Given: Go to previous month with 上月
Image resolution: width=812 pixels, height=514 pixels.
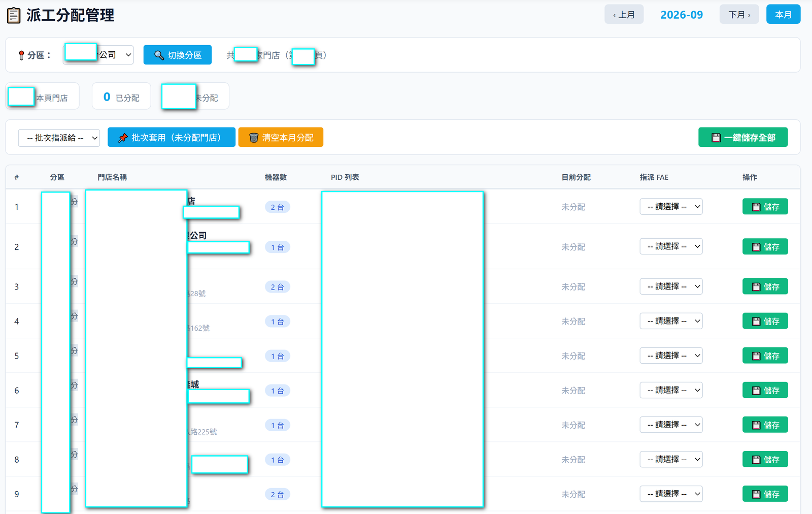Looking at the screenshot, I should (624, 15).
